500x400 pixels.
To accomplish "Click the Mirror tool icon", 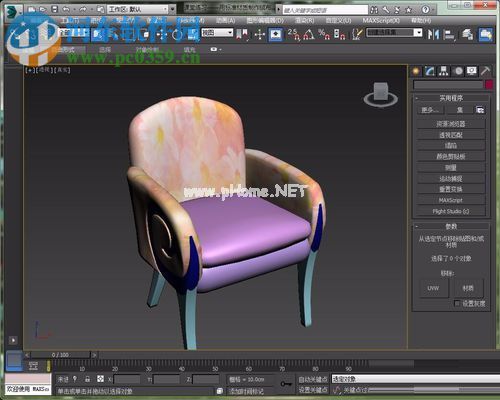I will coord(433,34).
